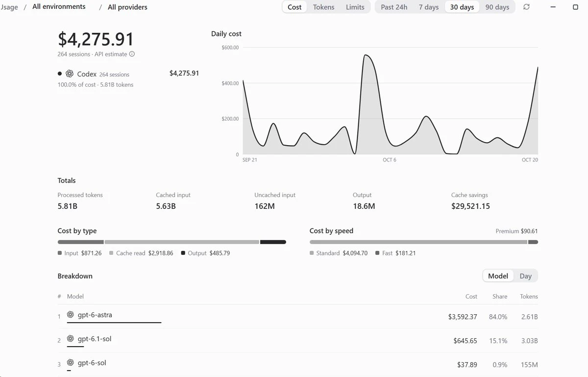Click the Standard segment of speed bar
Screen dimensions: 588x377
click(x=418, y=242)
